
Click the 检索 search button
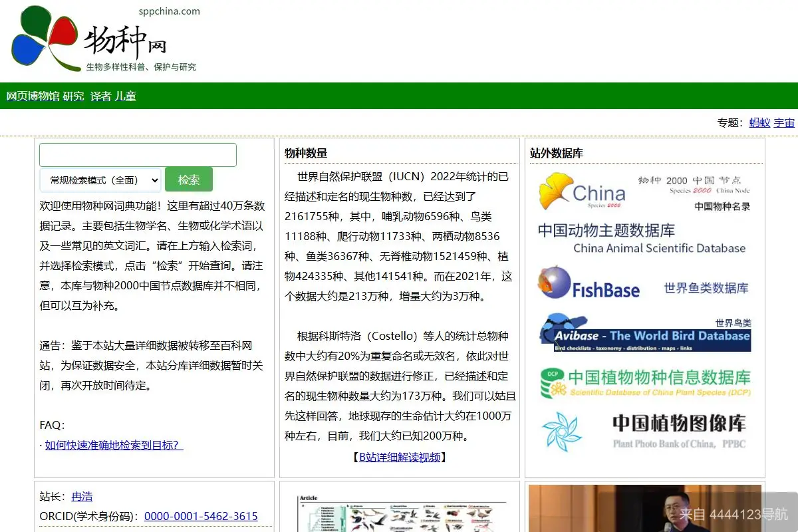(188, 179)
